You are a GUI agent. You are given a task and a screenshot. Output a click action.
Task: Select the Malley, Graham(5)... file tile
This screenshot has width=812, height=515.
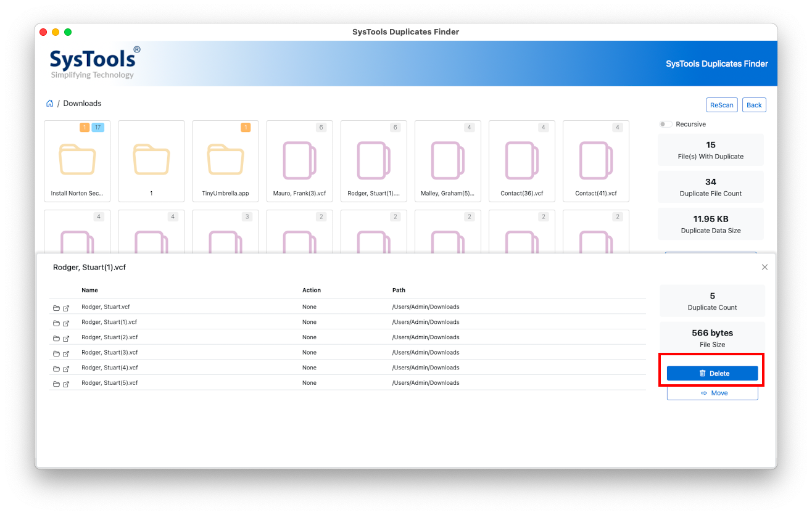pos(447,161)
